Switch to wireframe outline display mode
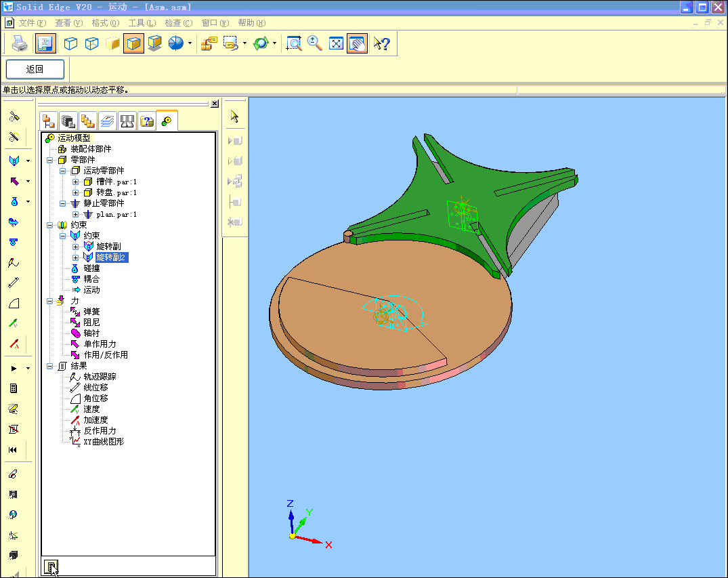728x578 pixels. [x=70, y=43]
